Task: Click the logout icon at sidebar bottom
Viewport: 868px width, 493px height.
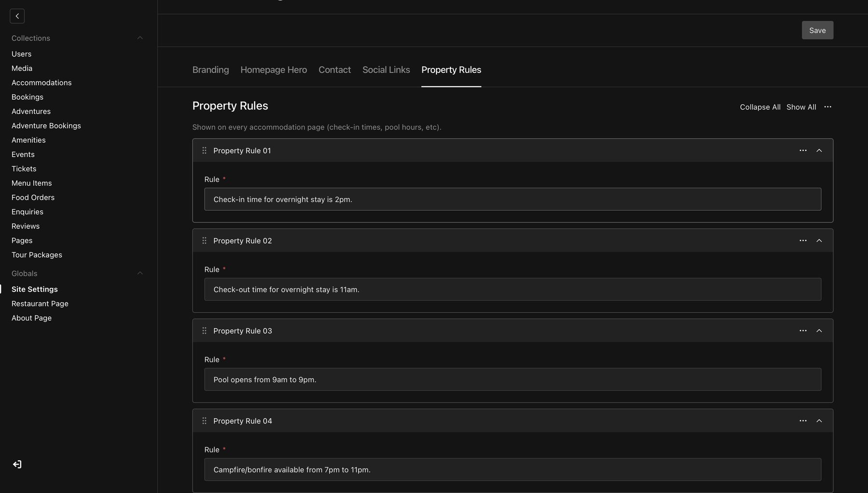Action: point(17,465)
